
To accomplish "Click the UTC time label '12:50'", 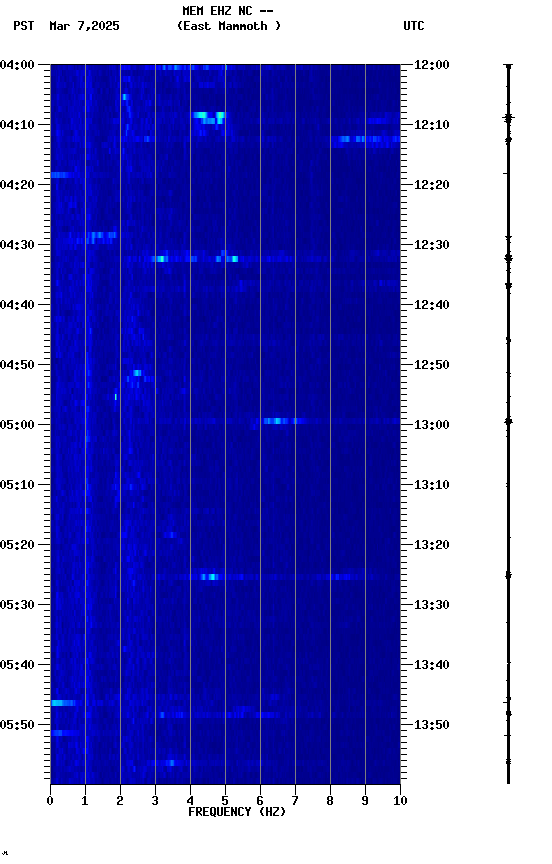I will click(x=432, y=365).
